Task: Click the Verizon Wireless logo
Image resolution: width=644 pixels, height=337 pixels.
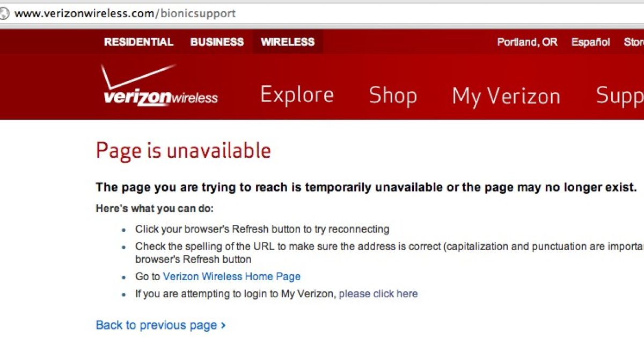Action: coord(160,85)
